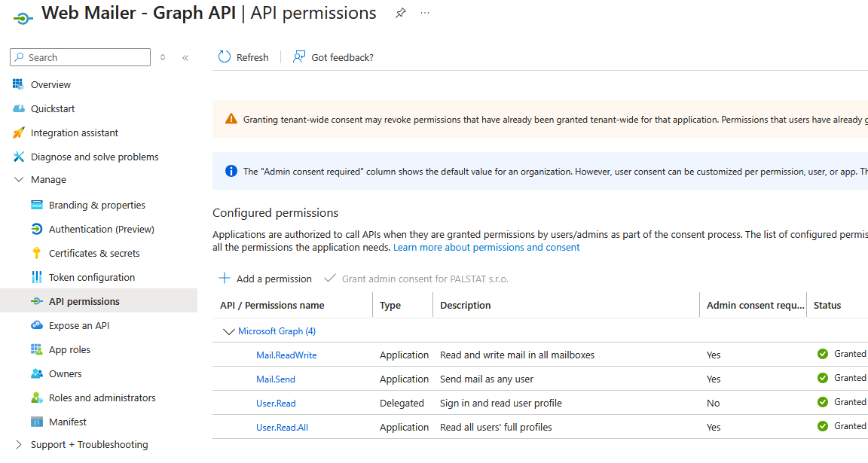Click 'Send mail as any user' description
868x463 pixels.
point(487,379)
